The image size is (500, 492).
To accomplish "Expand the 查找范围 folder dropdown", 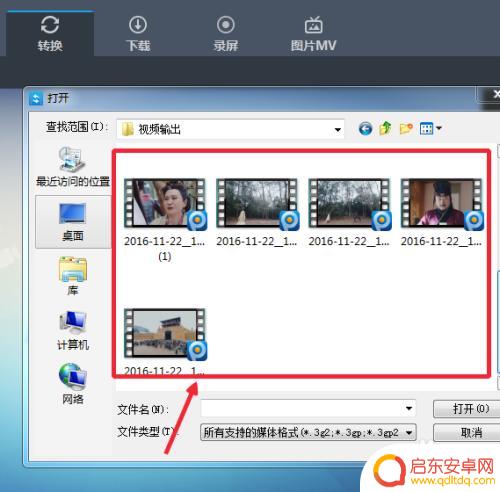I will tap(338, 129).
